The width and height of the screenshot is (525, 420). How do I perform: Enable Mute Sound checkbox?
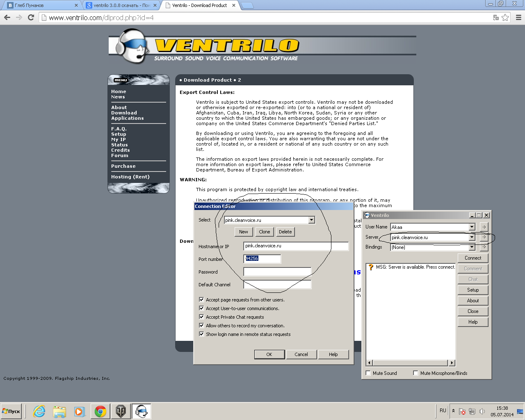[x=368, y=373]
